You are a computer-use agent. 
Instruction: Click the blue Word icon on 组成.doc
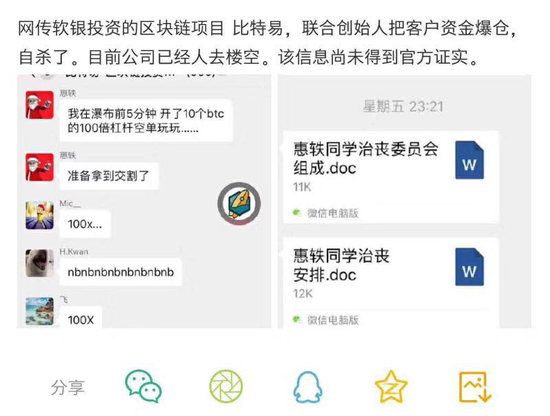click(469, 160)
